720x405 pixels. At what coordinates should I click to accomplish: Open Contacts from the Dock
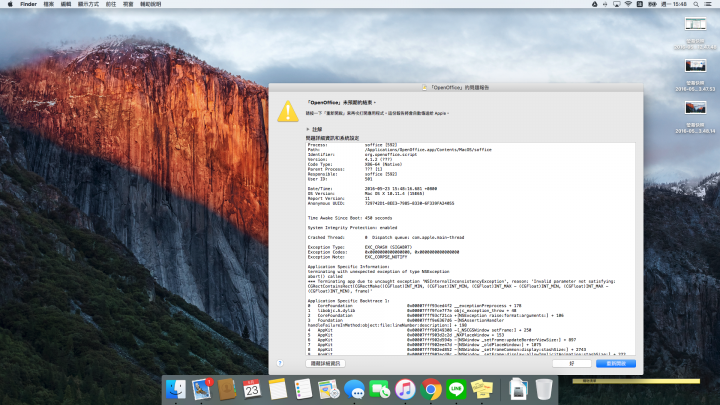coord(227,389)
